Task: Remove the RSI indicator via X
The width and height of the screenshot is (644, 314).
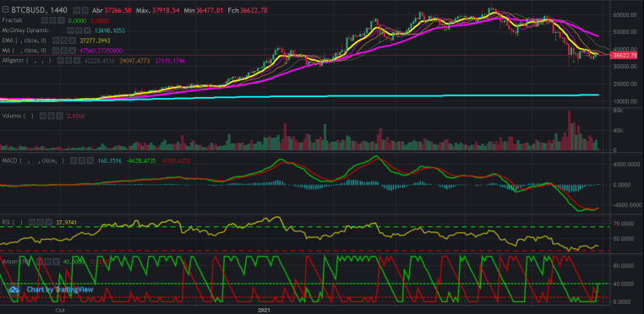Action: click(x=48, y=222)
